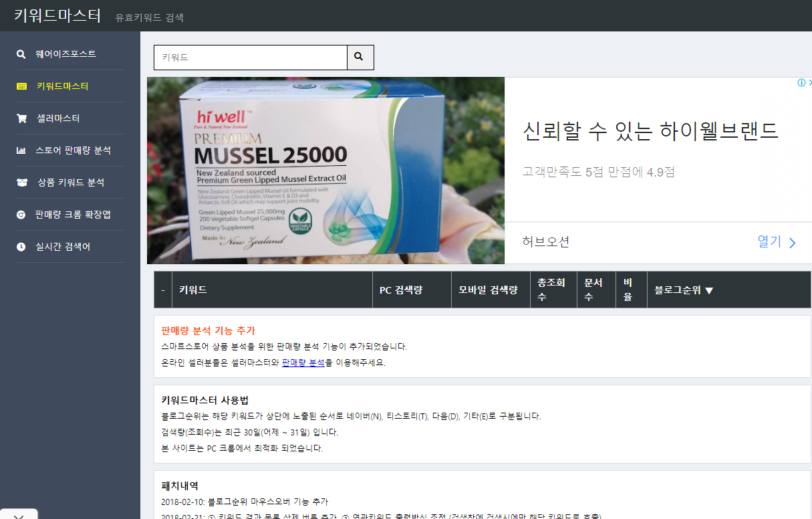This screenshot has height=519, width=812.
Task: Click the 판매량 분석 기능 추가 heading
Action: pyautogui.click(x=208, y=330)
